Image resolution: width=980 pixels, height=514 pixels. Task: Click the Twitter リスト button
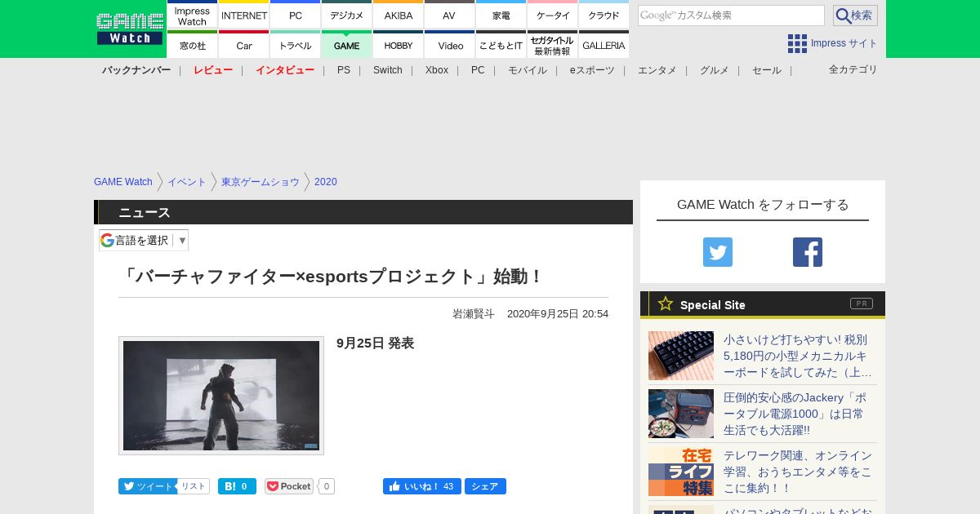[x=194, y=486]
